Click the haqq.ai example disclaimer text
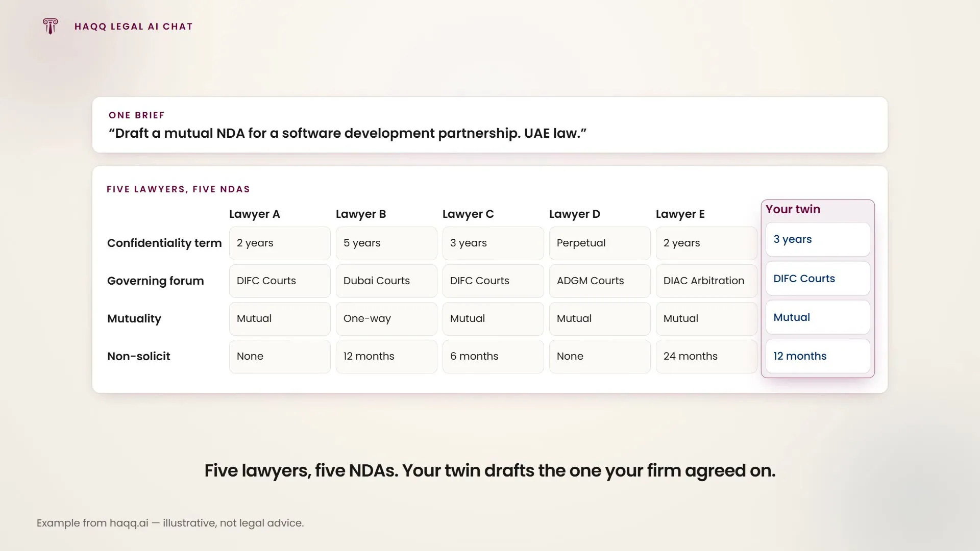Image resolution: width=980 pixels, height=551 pixels. pos(170,523)
